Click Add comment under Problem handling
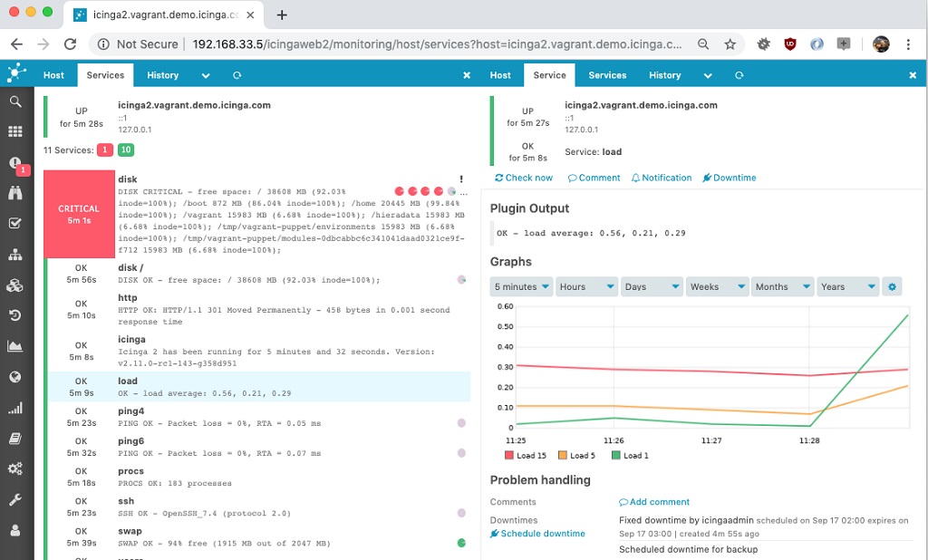Viewport: 928px width, 560px height. click(x=654, y=502)
